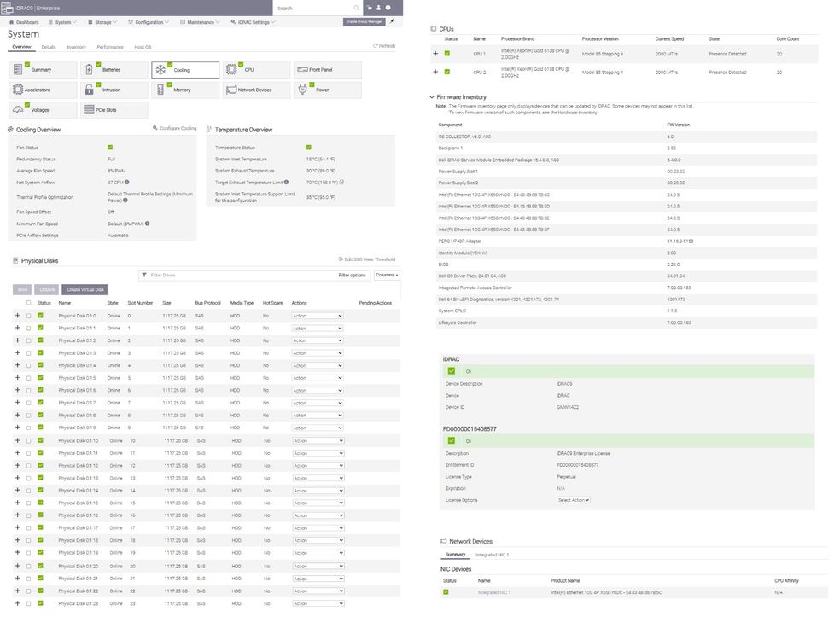Tick the checkbox for Physical Disk 0:1:0
840x640 pixels.
click(x=28, y=316)
